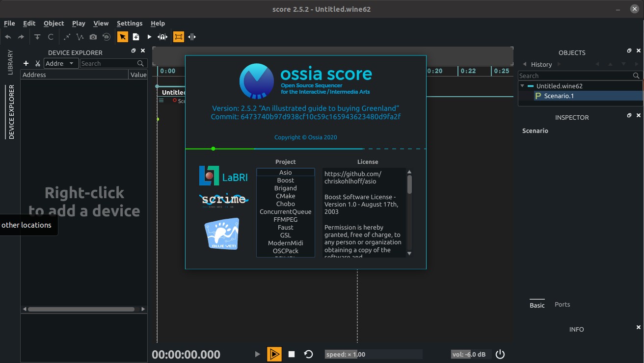Screen dimensions: 644x363
Task: Select ModernMidi in the Project list
Action: tap(286, 243)
